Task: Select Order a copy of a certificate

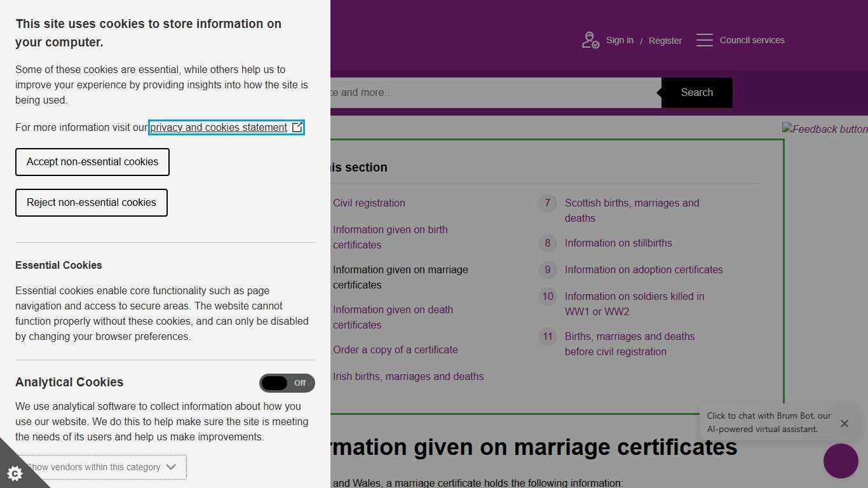Action: 395,349
